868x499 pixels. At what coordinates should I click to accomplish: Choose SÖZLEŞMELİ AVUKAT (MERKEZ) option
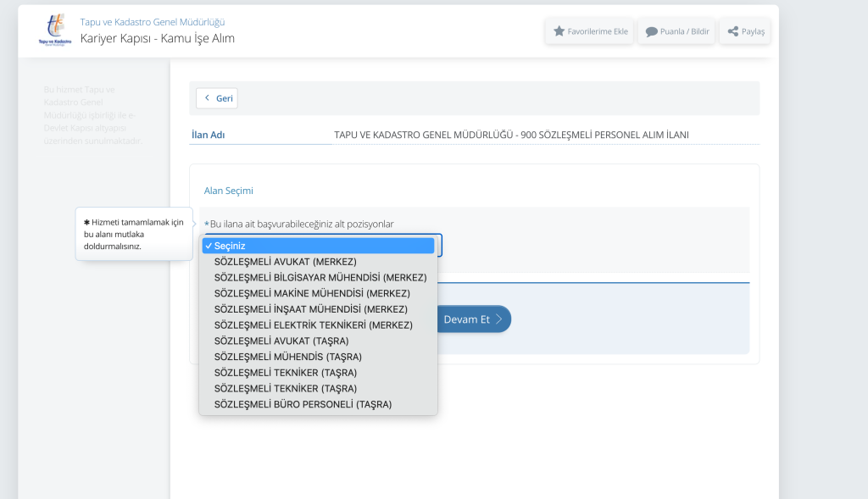pos(285,262)
